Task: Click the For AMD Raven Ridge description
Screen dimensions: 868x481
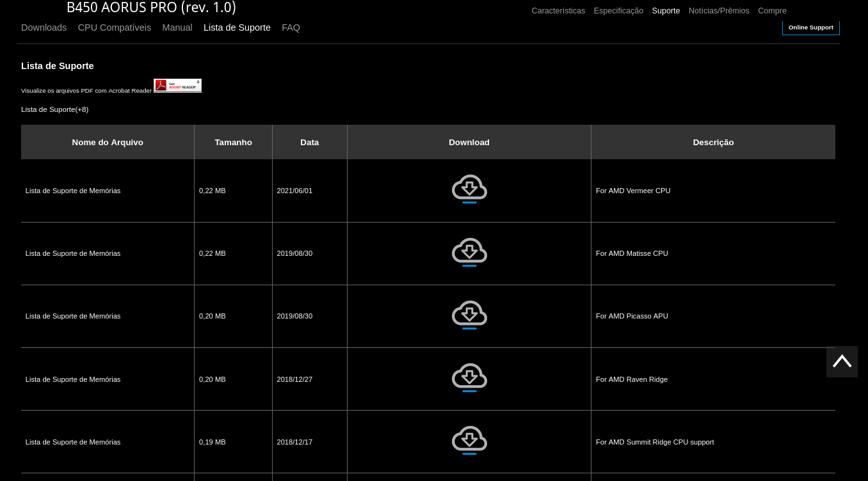Action: (632, 379)
